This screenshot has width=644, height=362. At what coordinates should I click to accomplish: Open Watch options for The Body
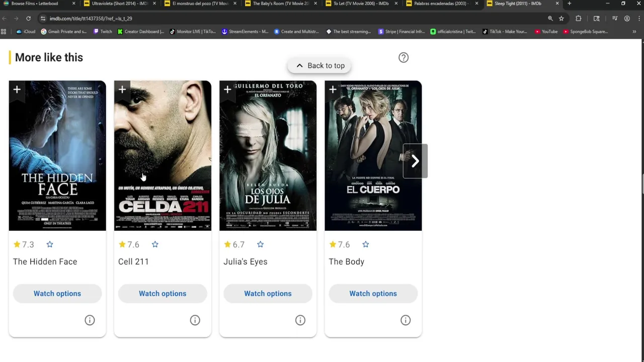point(373,294)
